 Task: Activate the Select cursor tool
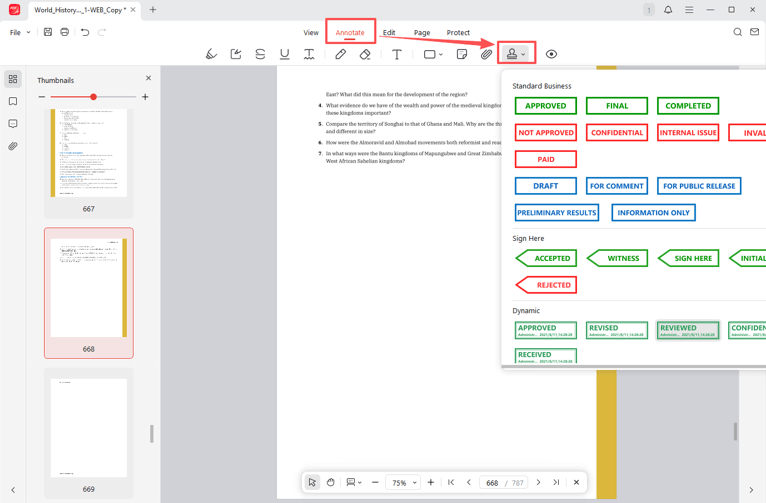312,482
